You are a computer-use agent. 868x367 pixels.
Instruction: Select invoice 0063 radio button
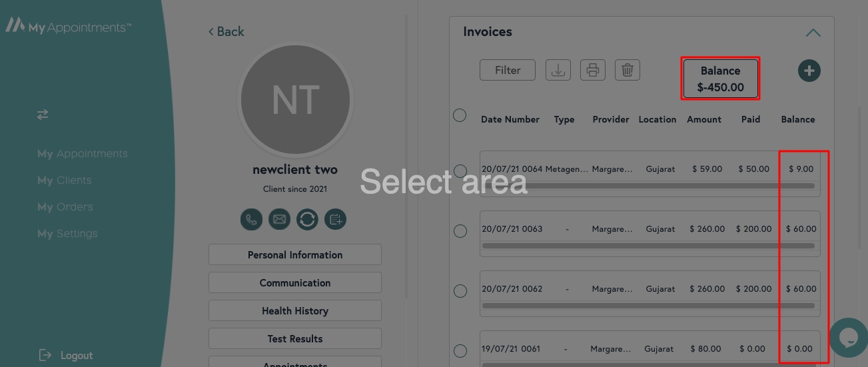click(460, 231)
